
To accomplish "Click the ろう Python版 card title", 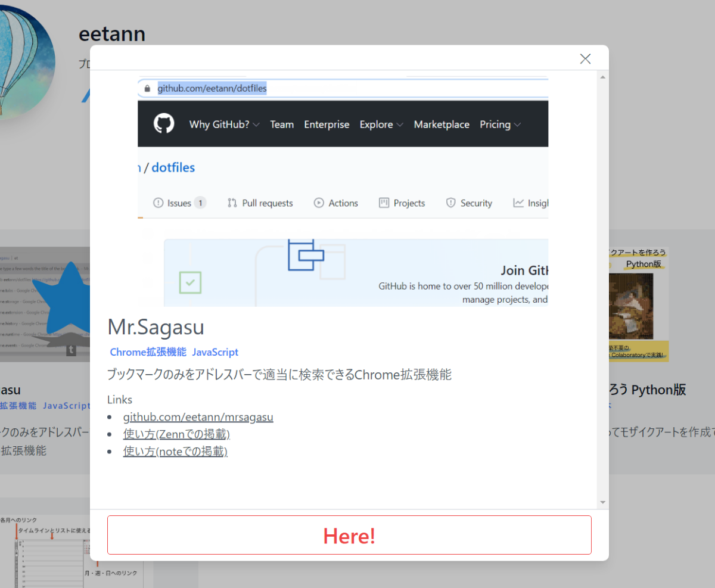I will coord(648,390).
